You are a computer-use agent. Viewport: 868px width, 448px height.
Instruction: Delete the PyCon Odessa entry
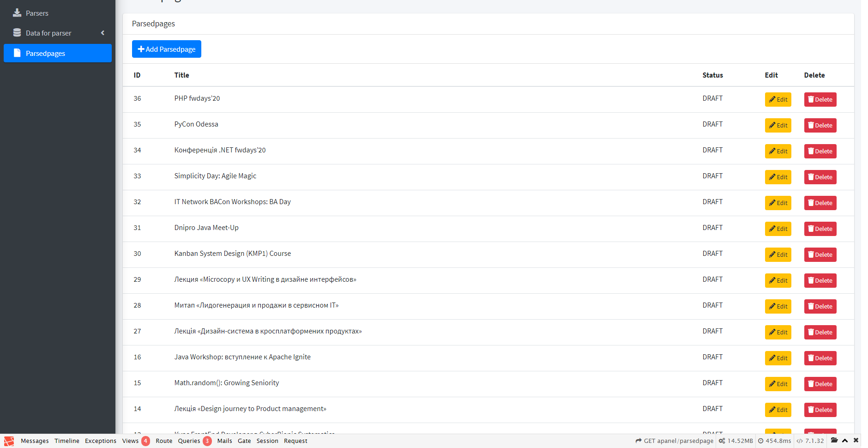coord(820,126)
